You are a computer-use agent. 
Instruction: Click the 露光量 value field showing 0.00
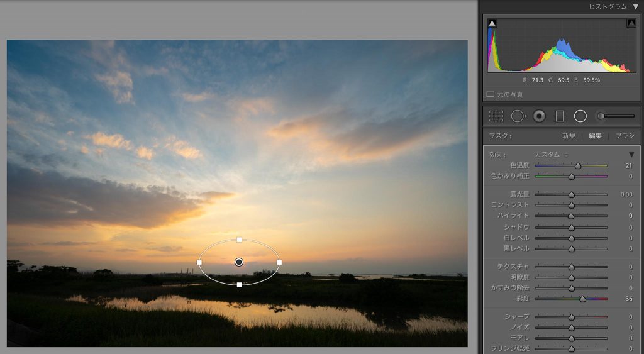626,194
